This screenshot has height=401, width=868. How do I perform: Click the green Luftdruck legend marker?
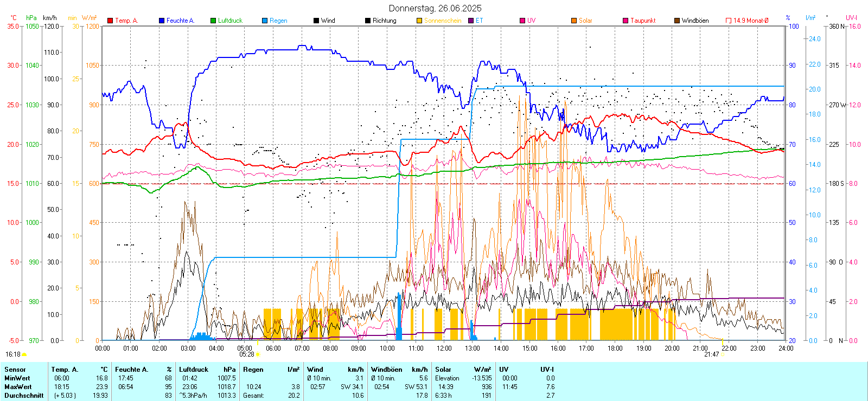click(213, 21)
